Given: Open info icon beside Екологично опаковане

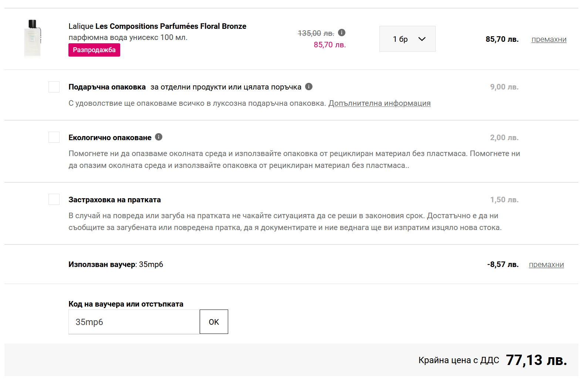Looking at the screenshot, I should (159, 137).
